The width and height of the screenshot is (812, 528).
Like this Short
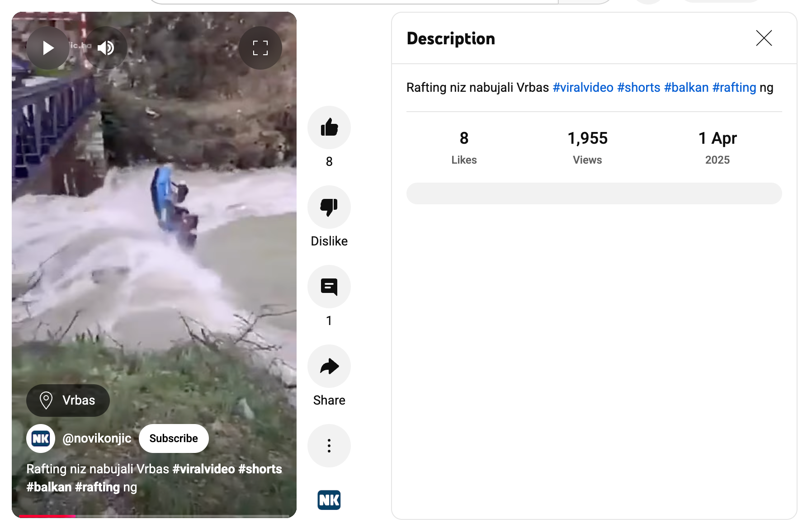pos(329,127)
